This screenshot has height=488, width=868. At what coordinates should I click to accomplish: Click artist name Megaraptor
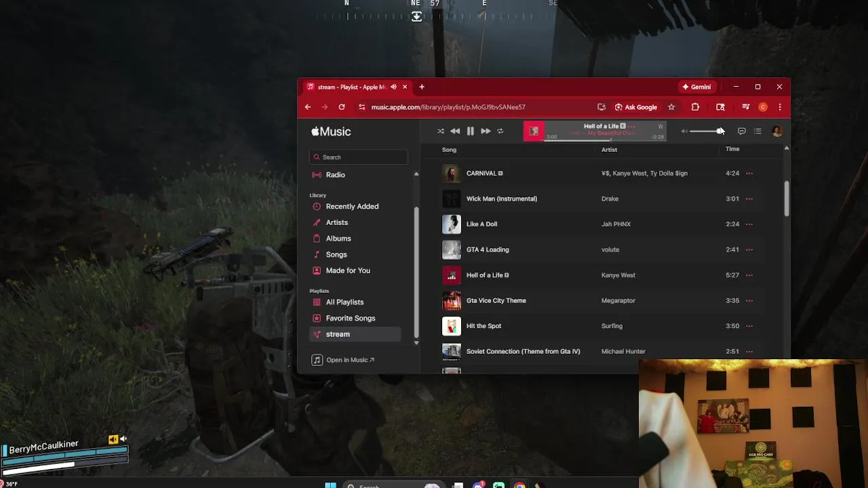point(618,300)
